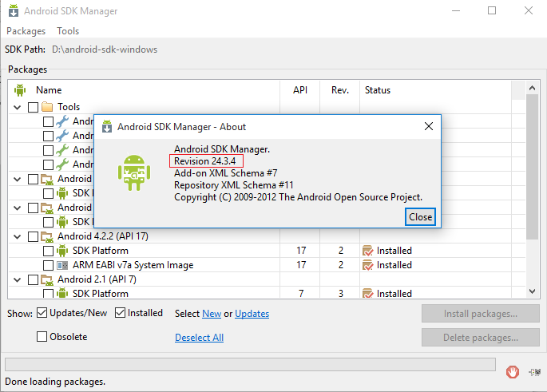This screenshot has height=392, width=547.
Task: Click the ARM EABI v7a System Image icon
Action: click(62, 265)
